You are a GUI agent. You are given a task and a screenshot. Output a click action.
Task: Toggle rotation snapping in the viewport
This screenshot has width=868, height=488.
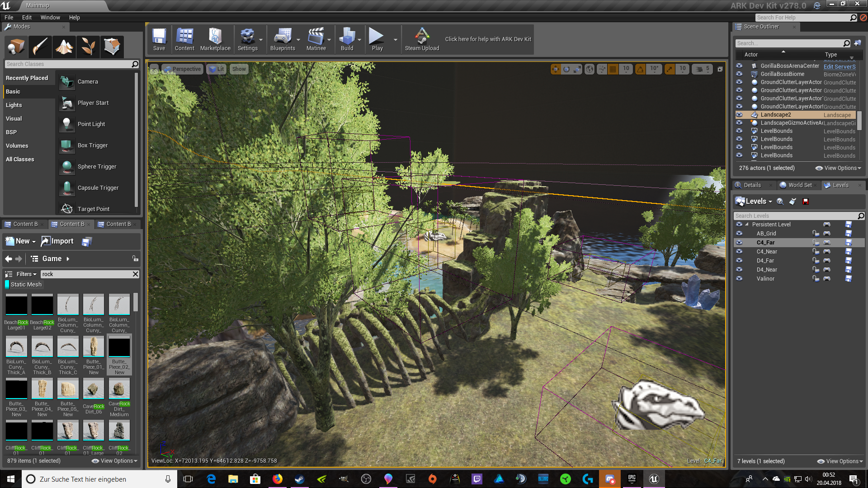coord(640,69)
